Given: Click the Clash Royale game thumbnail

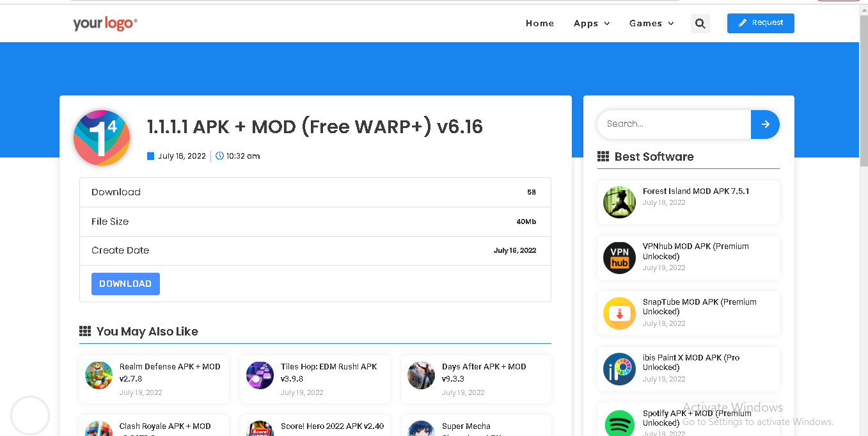Looking at the screenshot, I should pyautogui.click(x=99, y=428).
